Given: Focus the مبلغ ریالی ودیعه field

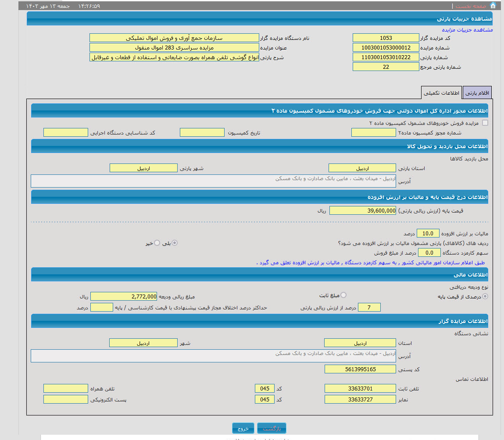Looking at the screenshot, I should pos(124,297).
